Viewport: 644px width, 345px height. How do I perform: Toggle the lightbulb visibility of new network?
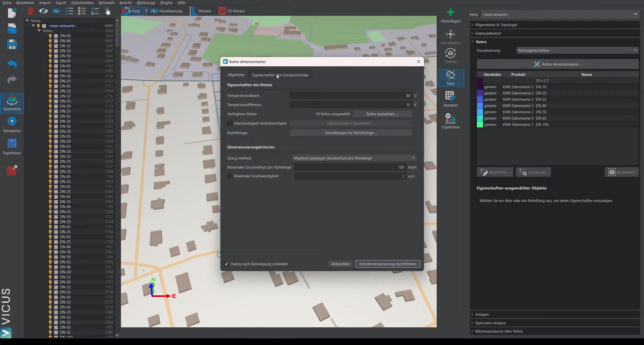tap(38, 26)
